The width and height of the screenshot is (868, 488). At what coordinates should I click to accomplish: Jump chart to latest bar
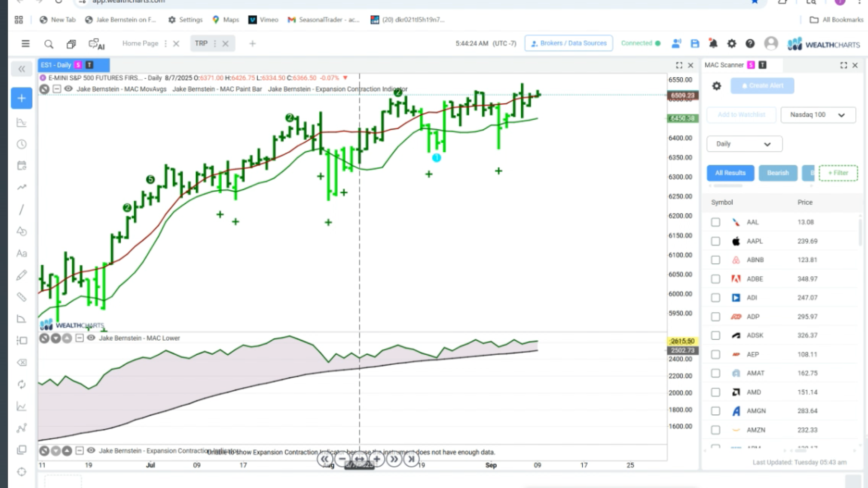pos(411,459)
